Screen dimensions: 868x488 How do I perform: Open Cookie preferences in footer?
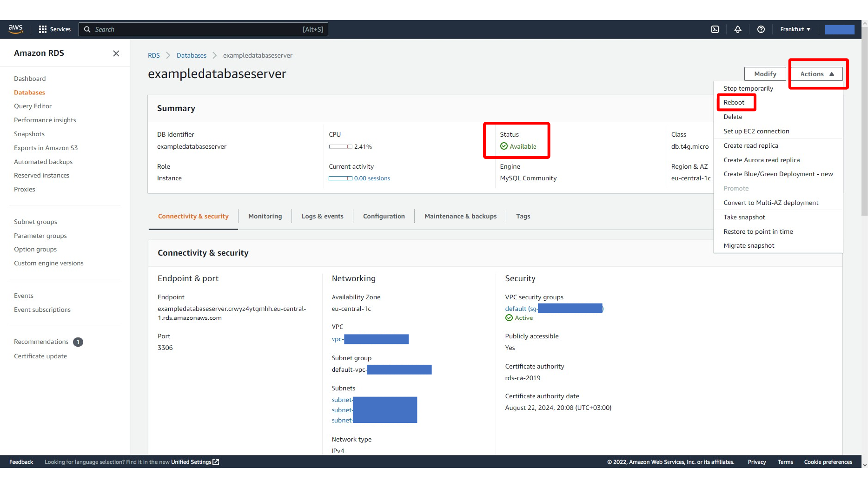(x=828, y=462)
